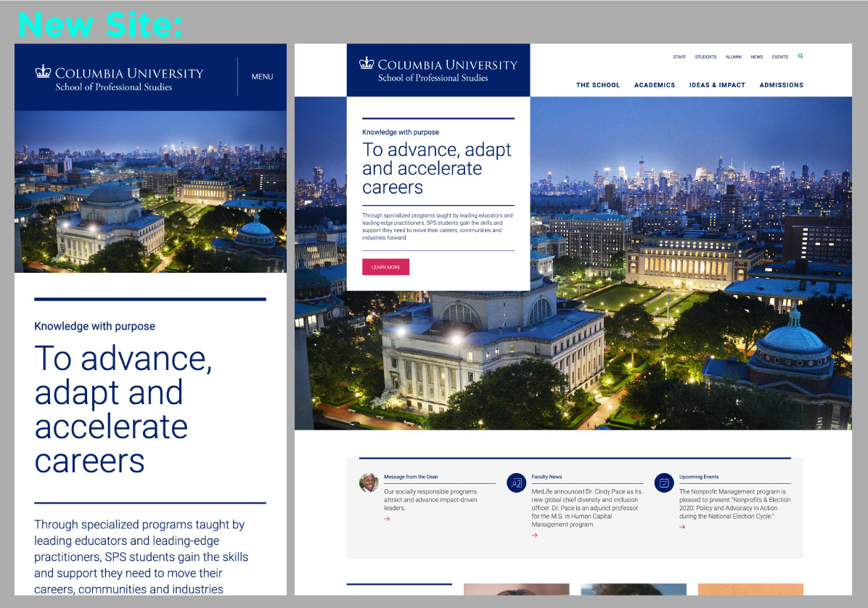
Task: Click the Faculty News round icon
Action: coord(517,482)
